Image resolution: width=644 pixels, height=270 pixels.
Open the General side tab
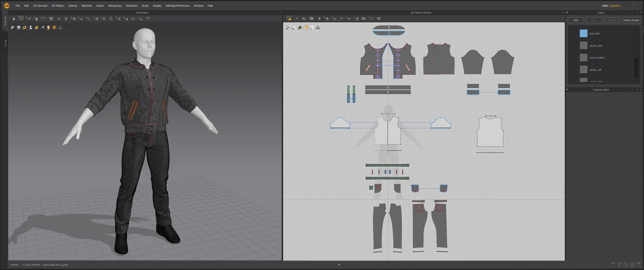click(5, 21)
